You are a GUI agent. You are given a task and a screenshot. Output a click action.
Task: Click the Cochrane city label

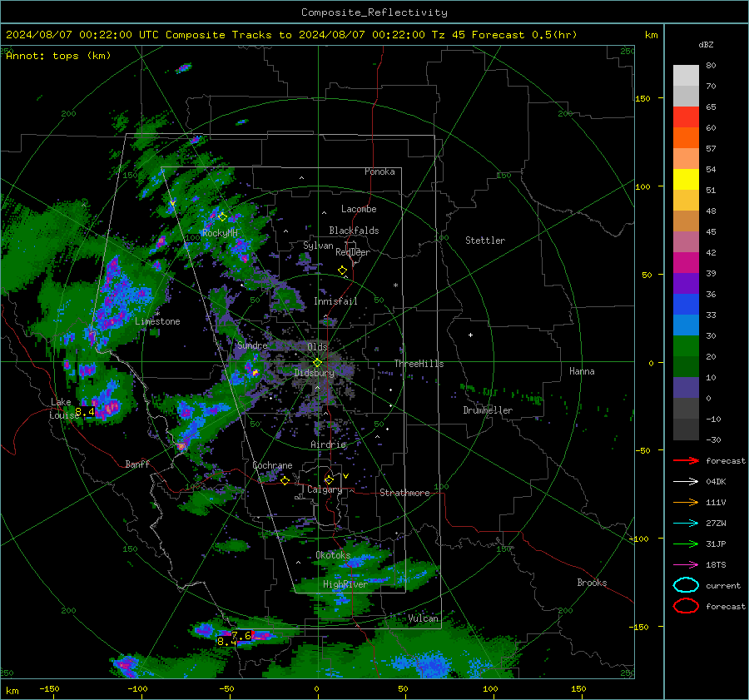point(272,465)
